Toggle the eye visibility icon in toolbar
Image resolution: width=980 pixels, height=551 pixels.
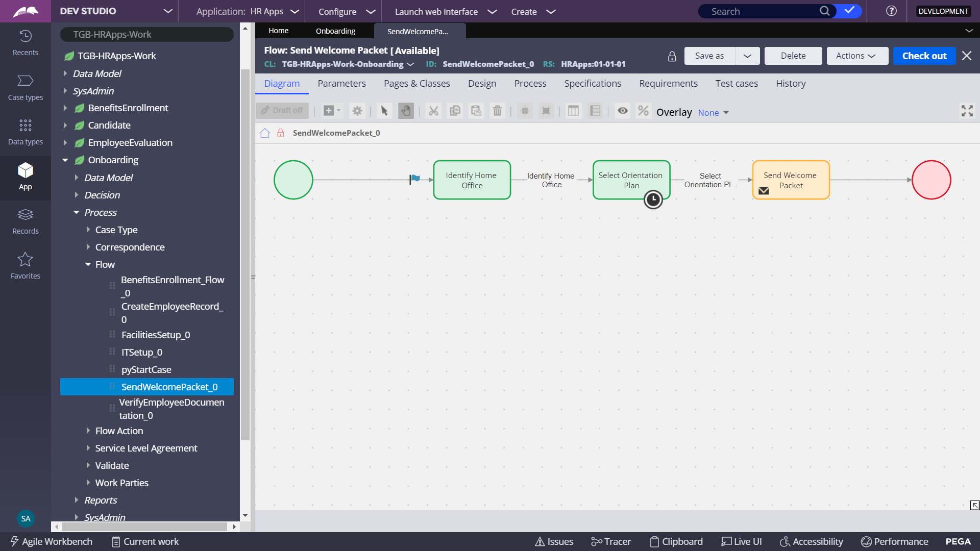(623, 111)
